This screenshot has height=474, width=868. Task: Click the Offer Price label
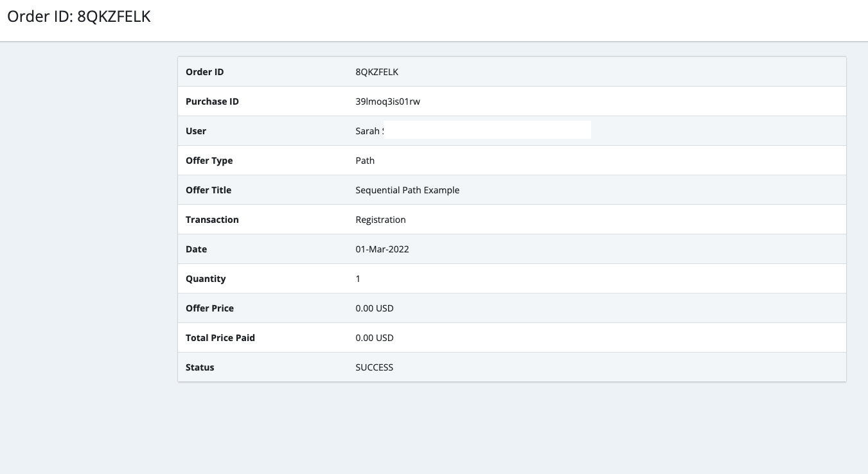coord(209,308)
